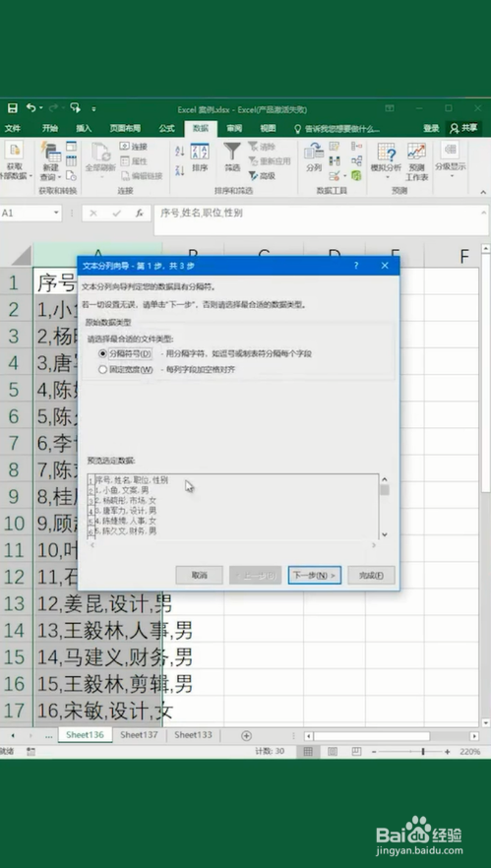Click cell containing 16,宋敏,设计,女
Viewport: 491px width, 868px height.
coord(97,711)
